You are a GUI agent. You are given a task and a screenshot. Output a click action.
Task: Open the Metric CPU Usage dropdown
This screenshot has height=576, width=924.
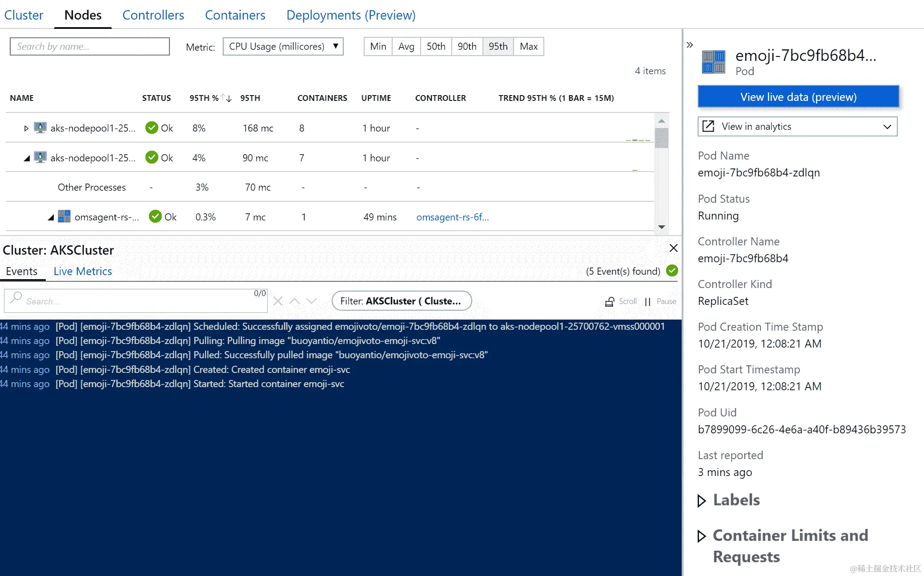click(x=283, y=46)
